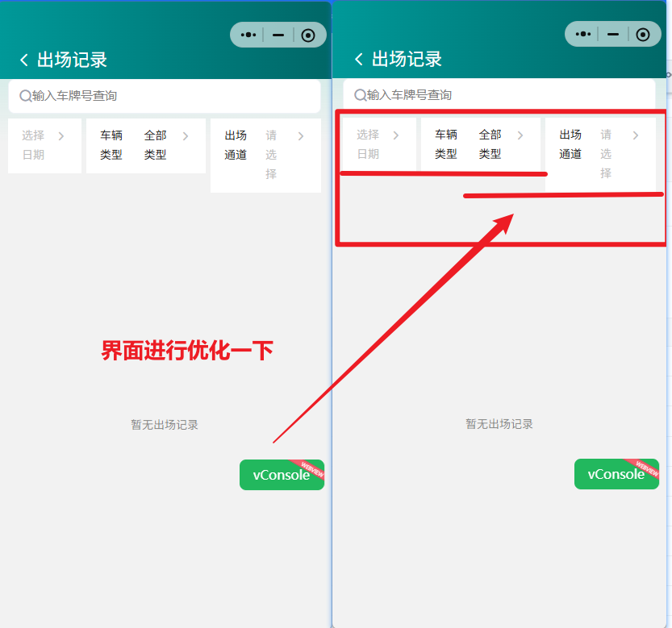
Task: Choose 出场通道 in the left panel
Action: [x=265, y=155]
